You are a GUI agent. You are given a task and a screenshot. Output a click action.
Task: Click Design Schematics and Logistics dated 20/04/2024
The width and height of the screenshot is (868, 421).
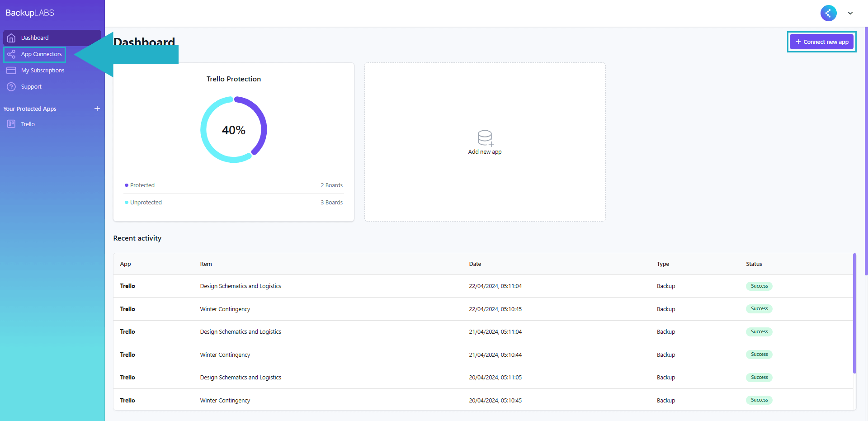241,378
